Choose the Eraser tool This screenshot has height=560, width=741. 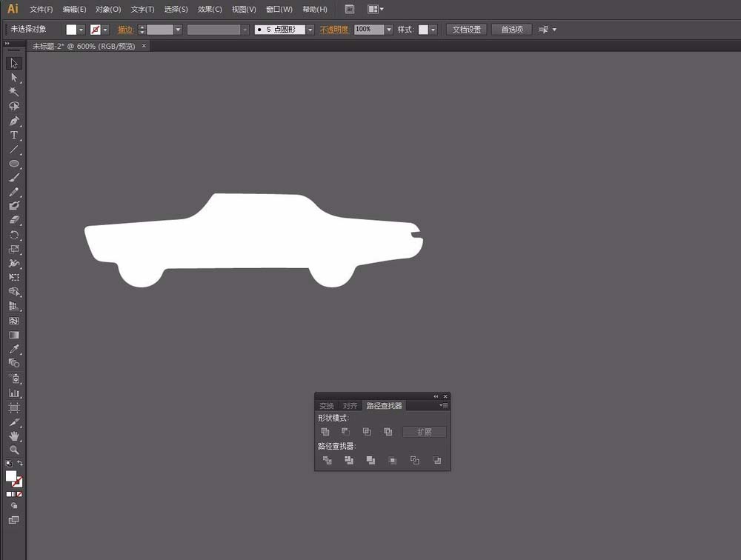click(x=13, y=220)
